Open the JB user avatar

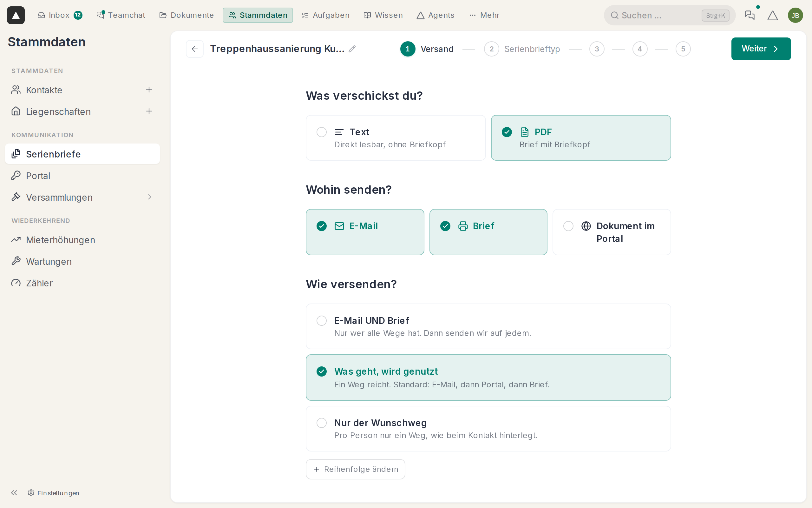click(x=795, y=15)
